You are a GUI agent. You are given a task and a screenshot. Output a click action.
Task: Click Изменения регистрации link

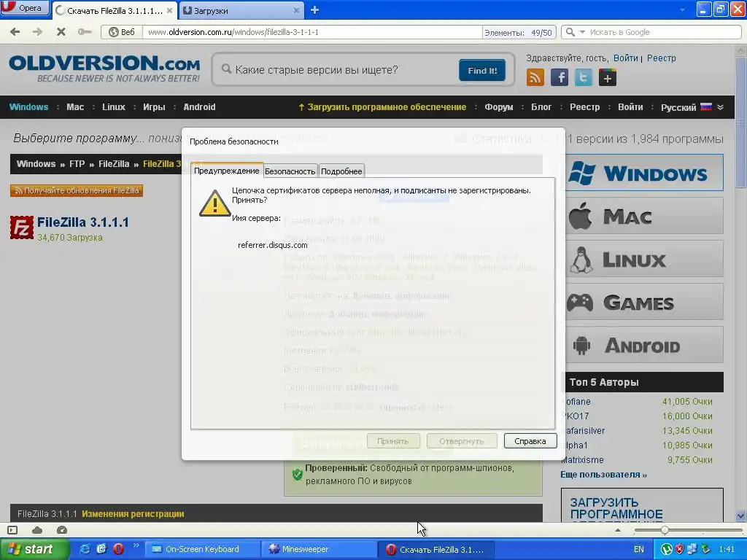[133, 514]
